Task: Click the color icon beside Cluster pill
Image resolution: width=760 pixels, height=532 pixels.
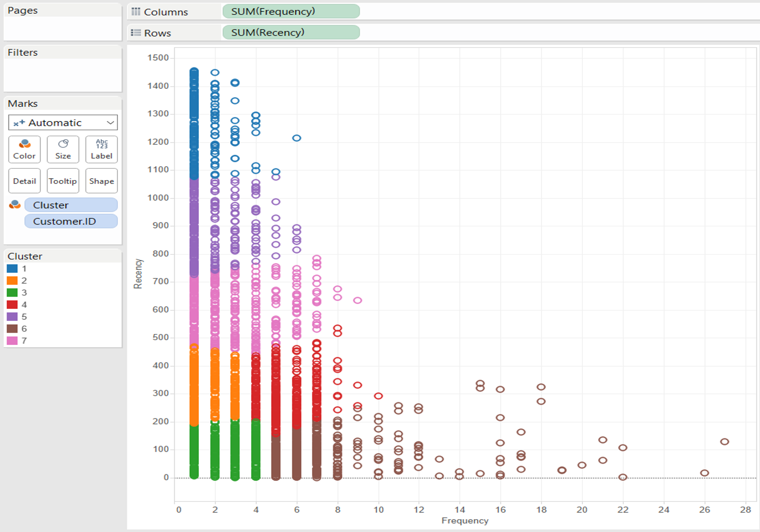Action: pos(15,204)
